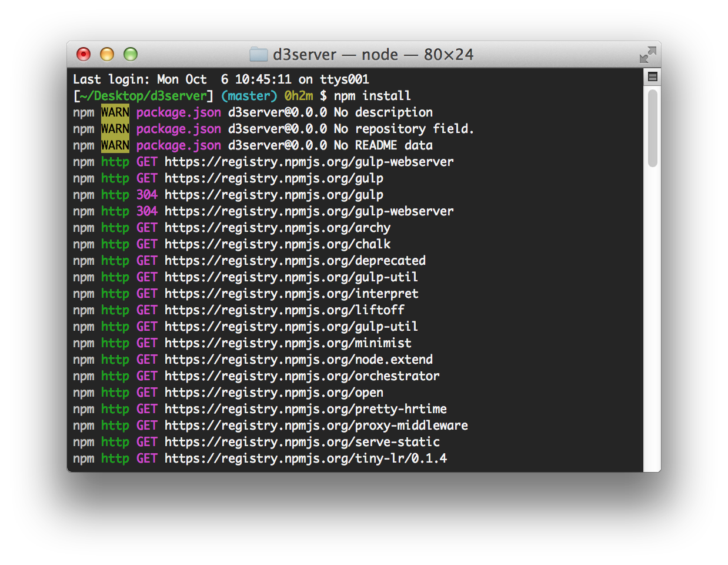
Task: Click the registry.npmjs.org/archy URL
Action: coord(278,228)
